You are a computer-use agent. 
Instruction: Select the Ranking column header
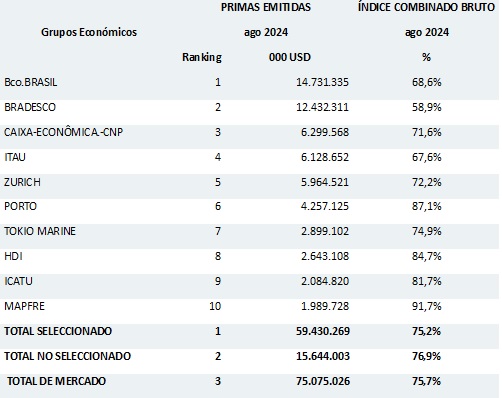[x=202, y=57]
